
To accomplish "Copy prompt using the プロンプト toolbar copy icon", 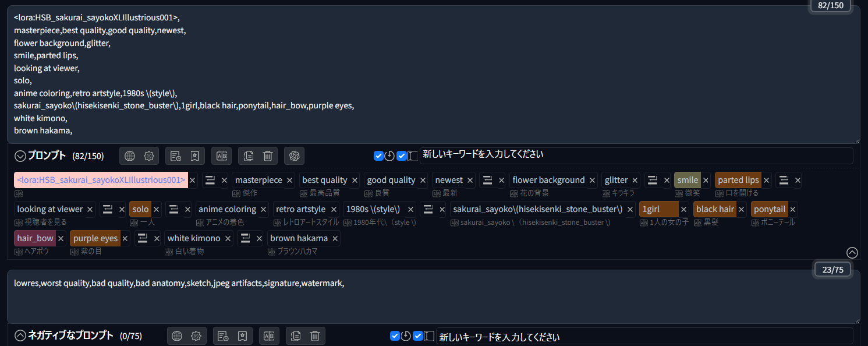I will click(x=249, y=156).
